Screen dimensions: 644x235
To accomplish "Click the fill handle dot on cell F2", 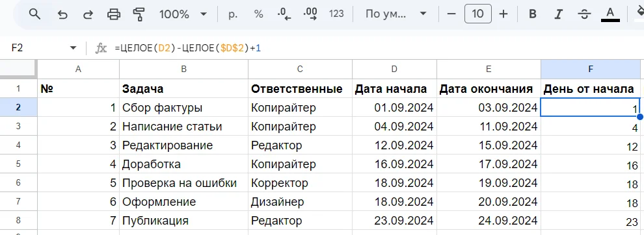I will [x=640, y=117].
